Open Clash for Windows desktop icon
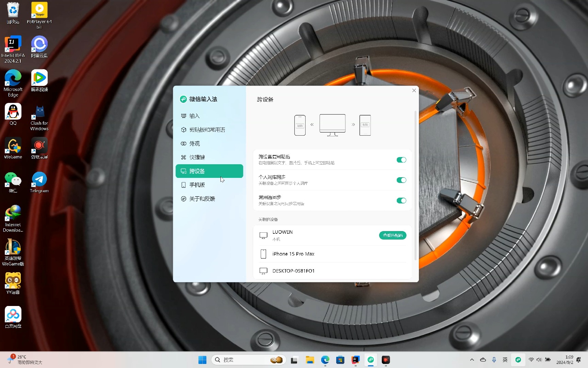The image size is (588, 368). [x=39, y=117]
